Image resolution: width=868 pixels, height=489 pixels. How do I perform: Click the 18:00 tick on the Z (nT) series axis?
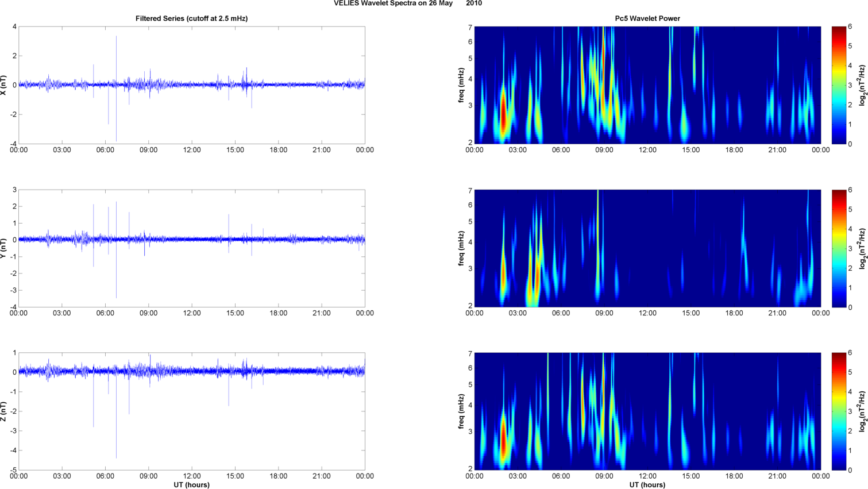(x=279, y=476)
